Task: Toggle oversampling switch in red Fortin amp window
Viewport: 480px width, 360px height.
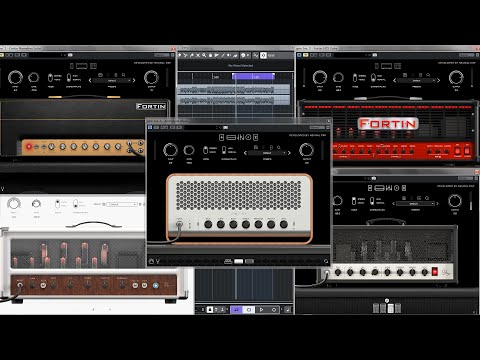Action: click(x=373, y=78)
